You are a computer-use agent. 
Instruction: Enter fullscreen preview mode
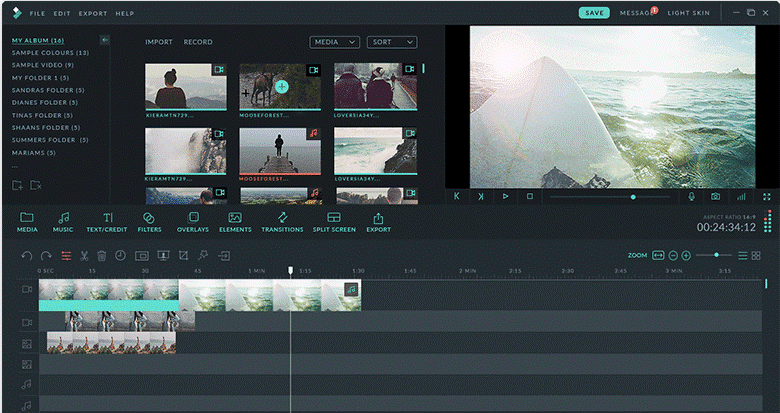coord(767,197)
